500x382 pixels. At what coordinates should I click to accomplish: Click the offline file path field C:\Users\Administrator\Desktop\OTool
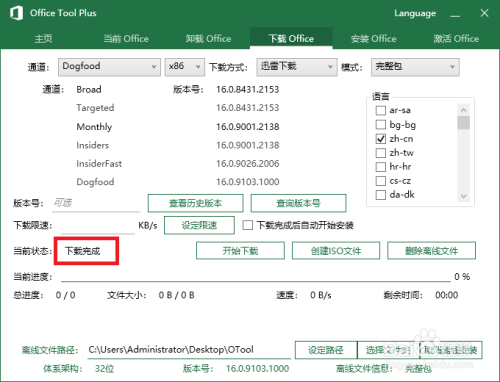(189, 350)
